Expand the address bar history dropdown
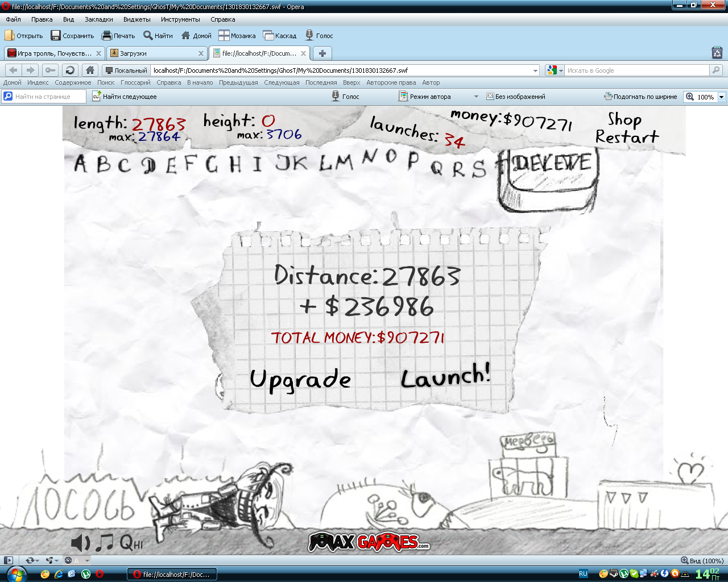The width and height of the screenshot is (728, 582). tap(535, 71)
